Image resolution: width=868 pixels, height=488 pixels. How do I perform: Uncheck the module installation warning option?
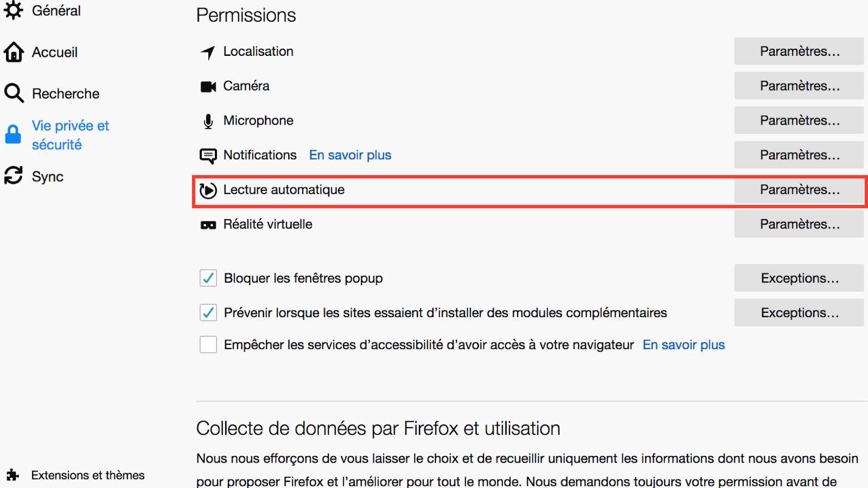[208, 312]
